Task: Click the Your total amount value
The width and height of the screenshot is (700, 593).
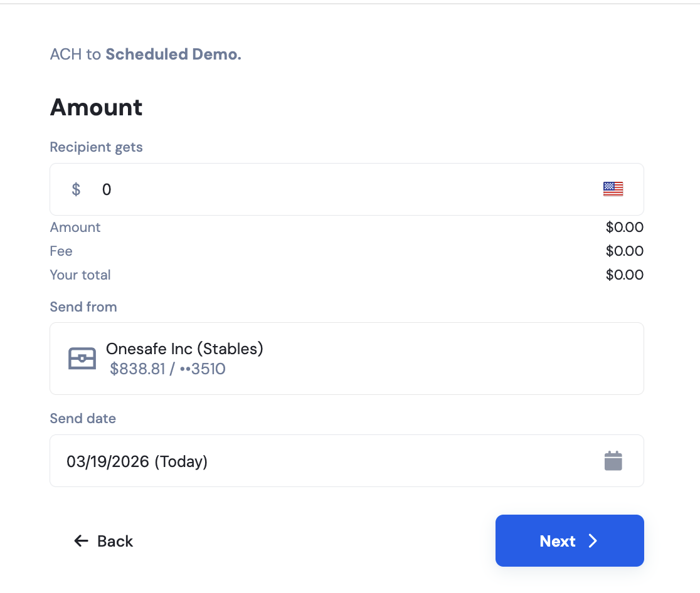Action: 625,275
